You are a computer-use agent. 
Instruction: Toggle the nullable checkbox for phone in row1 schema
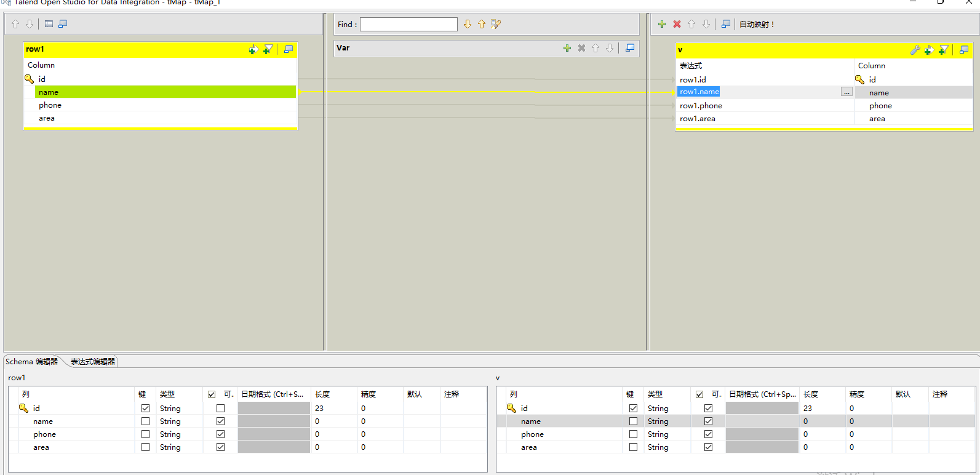220,434
